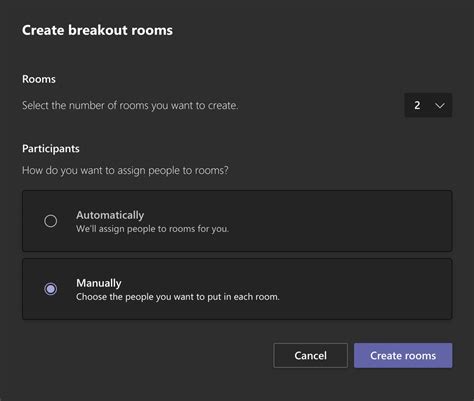The height and width of the screenshot is (401, 474).
Task: Select the Automatically radio button
Action: tap(51, 221)
